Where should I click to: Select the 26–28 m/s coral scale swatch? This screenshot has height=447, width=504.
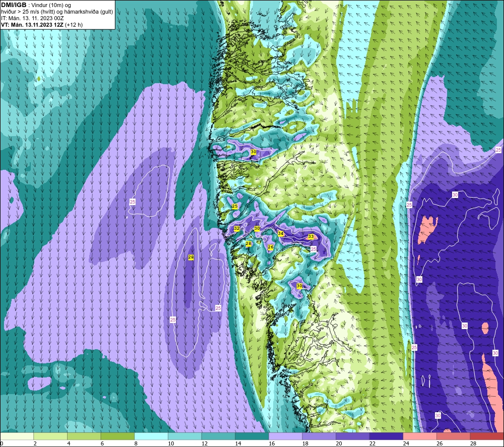(454, 436)
